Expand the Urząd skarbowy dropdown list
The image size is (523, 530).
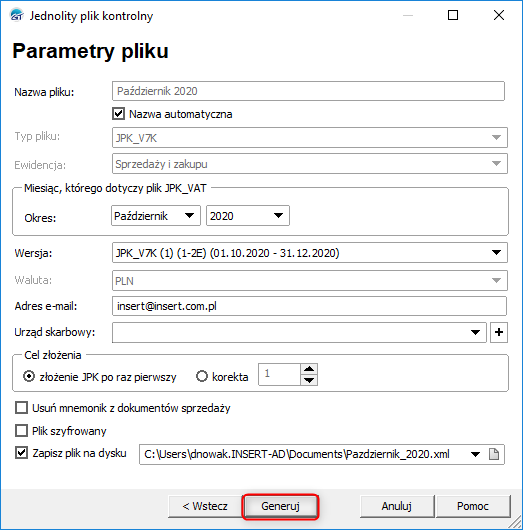coord(475,332)
